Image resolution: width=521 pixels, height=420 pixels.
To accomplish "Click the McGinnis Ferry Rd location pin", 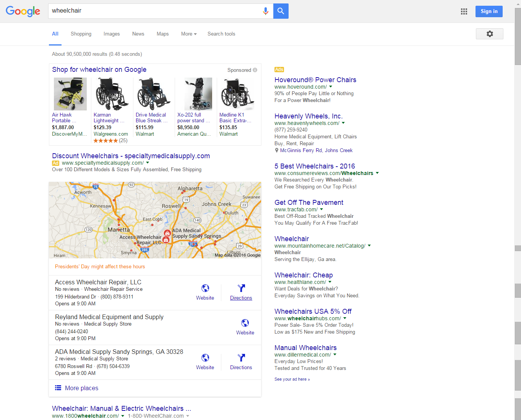I will tap(277, 151).
